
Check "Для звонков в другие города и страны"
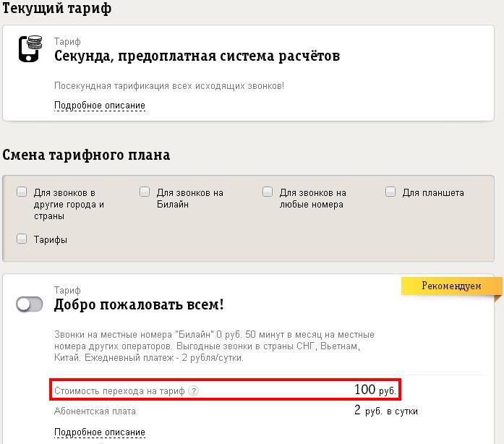tap(22, 192)
